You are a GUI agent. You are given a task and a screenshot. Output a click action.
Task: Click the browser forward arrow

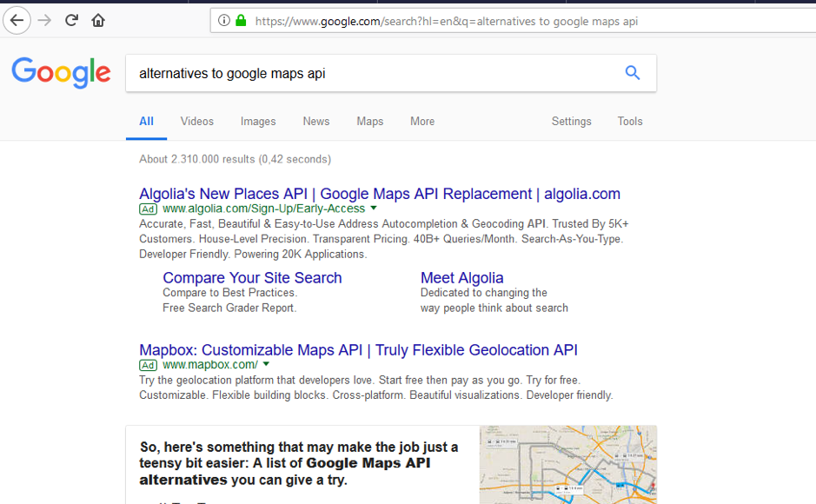click(45, 21)
